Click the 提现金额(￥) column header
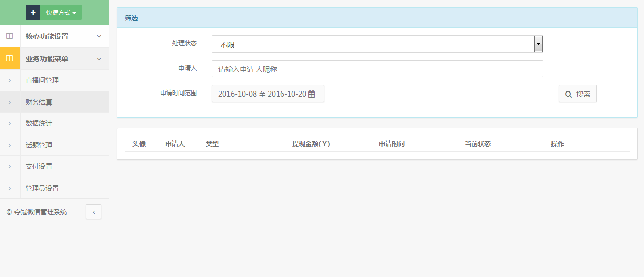644x277 pixels. [311, 144]
